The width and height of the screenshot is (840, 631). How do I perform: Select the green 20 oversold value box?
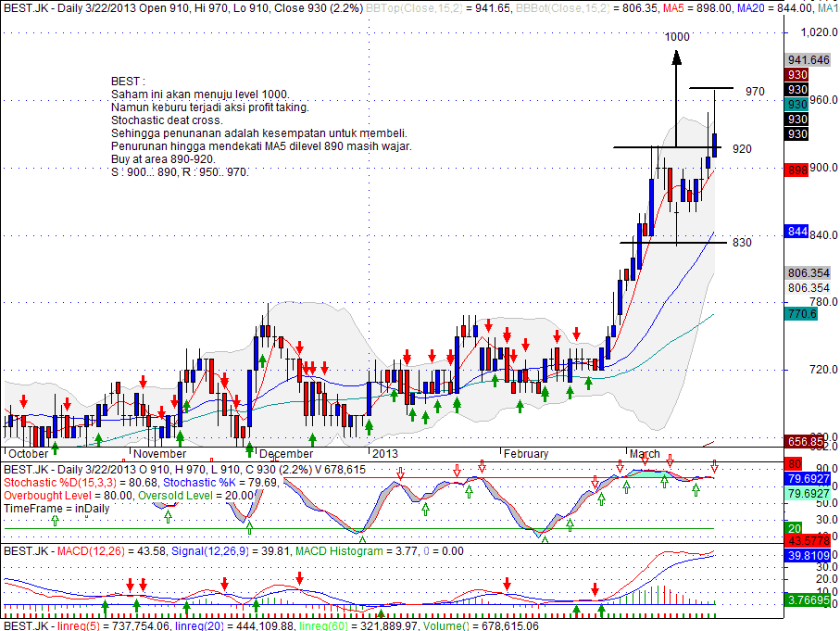click(794, 529)
